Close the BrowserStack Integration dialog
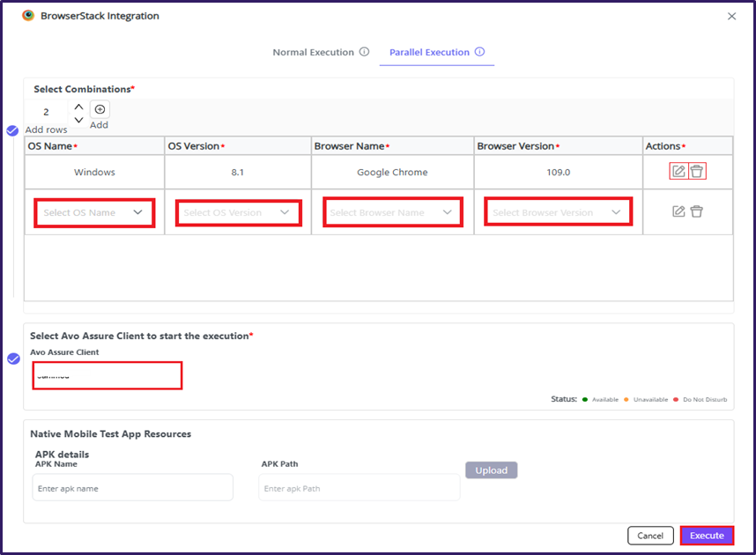This screenshot has height=555, width=756. [x=731, y=16]
